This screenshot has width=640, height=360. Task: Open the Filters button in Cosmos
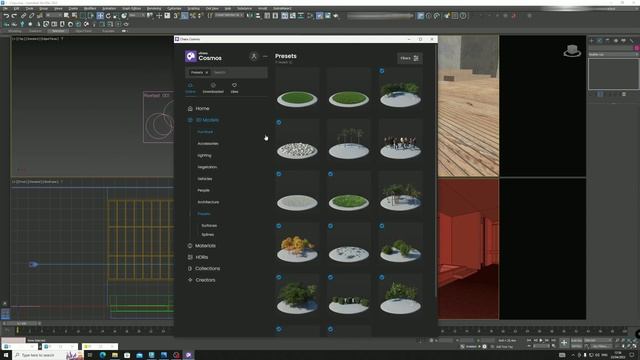point(409,58)
